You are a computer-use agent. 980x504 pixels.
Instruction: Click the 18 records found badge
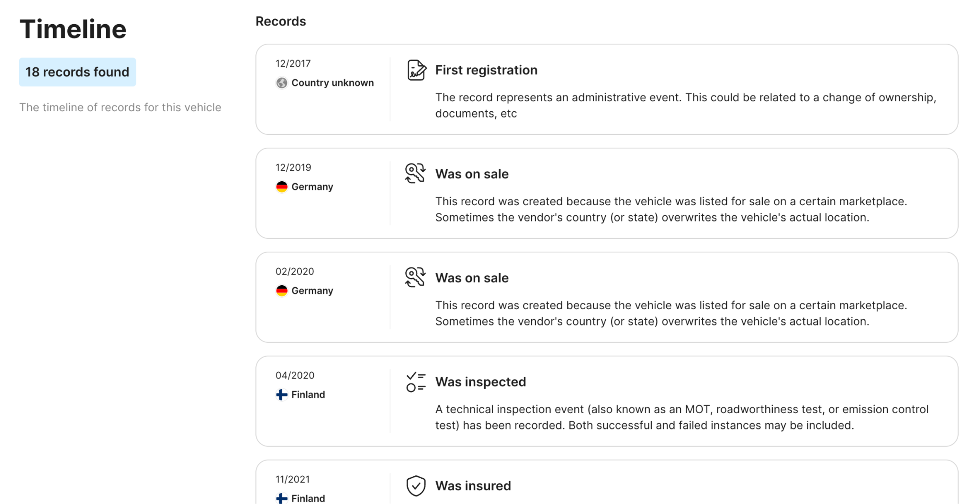coord(77,72)
